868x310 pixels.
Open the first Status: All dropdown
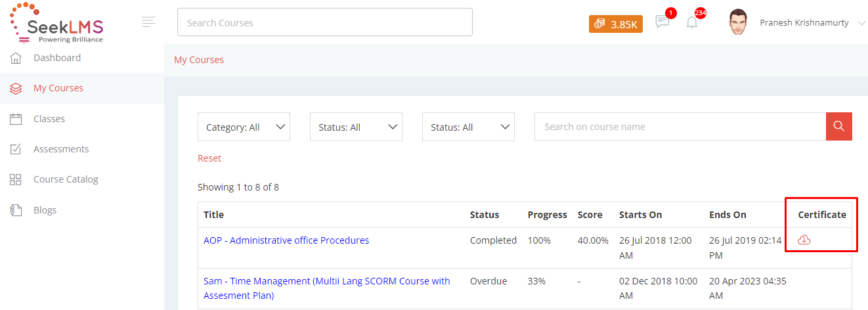[356, 127]
